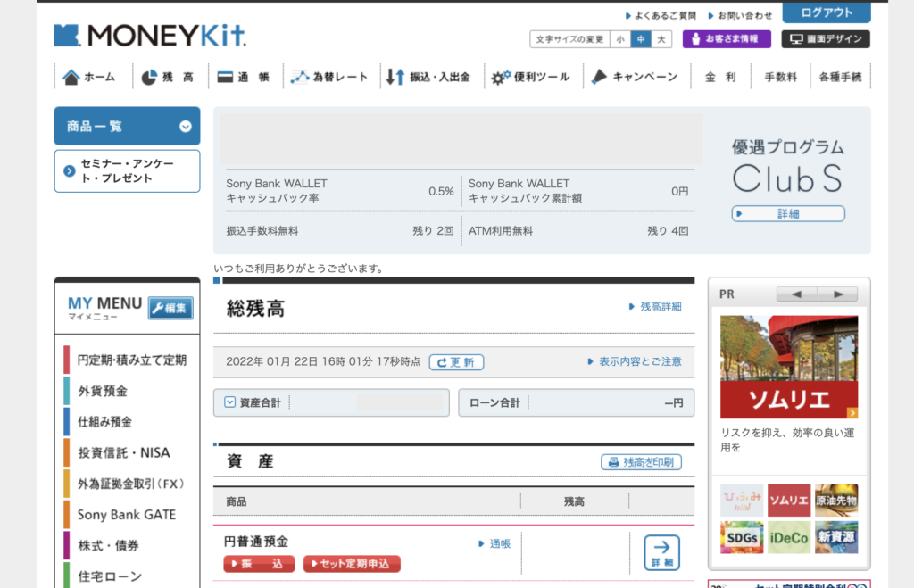The height and width of the screenshot is (588, 914).
Task: Open セミナー・アンケート・プレゼント link
Action: (x=127, y=170)
